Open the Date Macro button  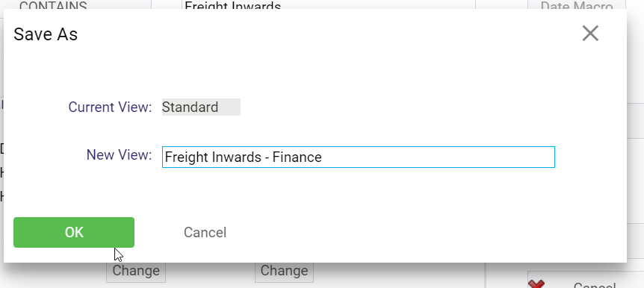tap(577, 4)
